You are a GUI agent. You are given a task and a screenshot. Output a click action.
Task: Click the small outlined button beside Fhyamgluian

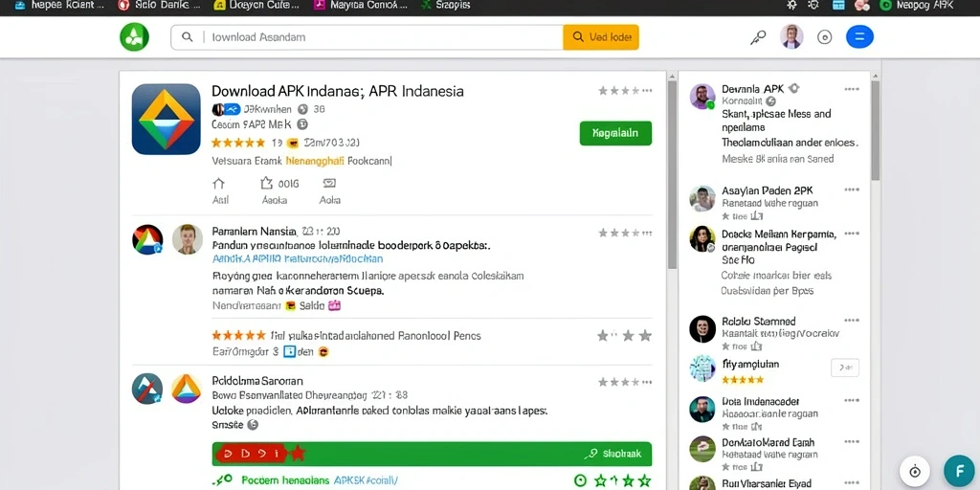coord(845,367)
